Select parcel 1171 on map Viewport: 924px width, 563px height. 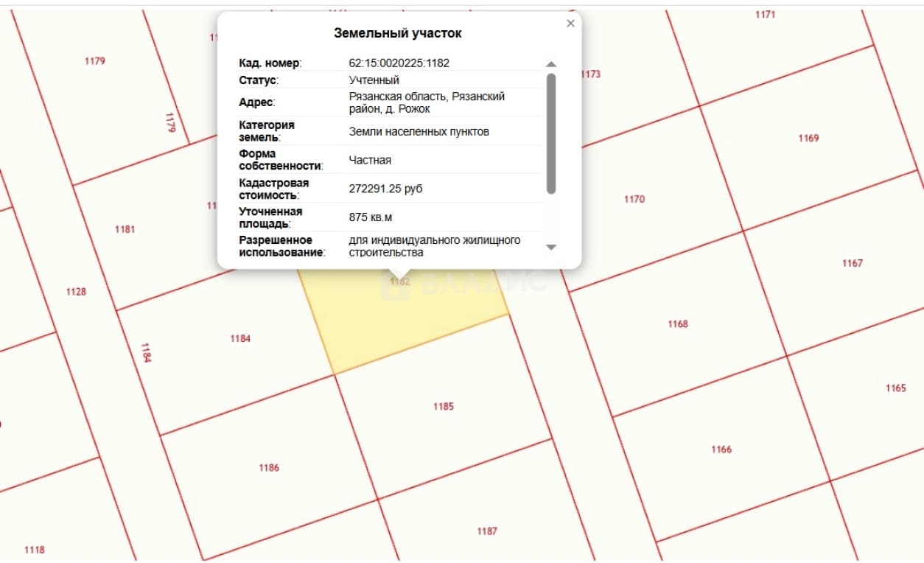point(766,15)
